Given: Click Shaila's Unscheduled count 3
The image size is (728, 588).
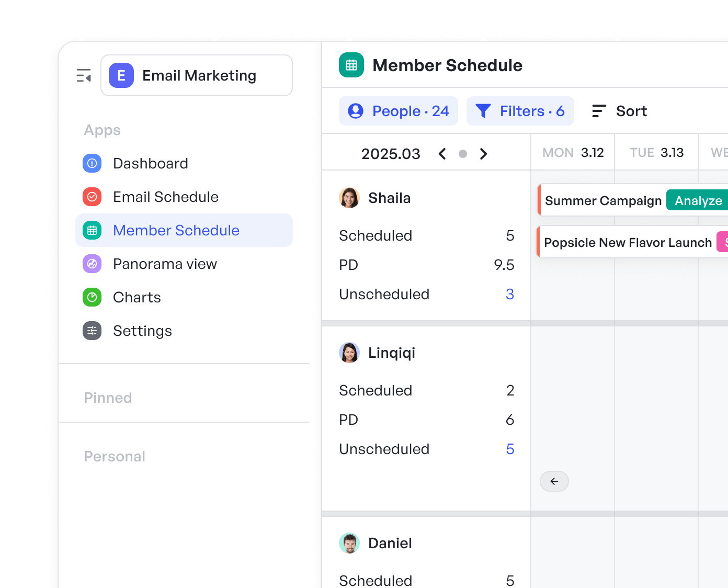Looking at the screenshot, I should (x=510, y=294).
